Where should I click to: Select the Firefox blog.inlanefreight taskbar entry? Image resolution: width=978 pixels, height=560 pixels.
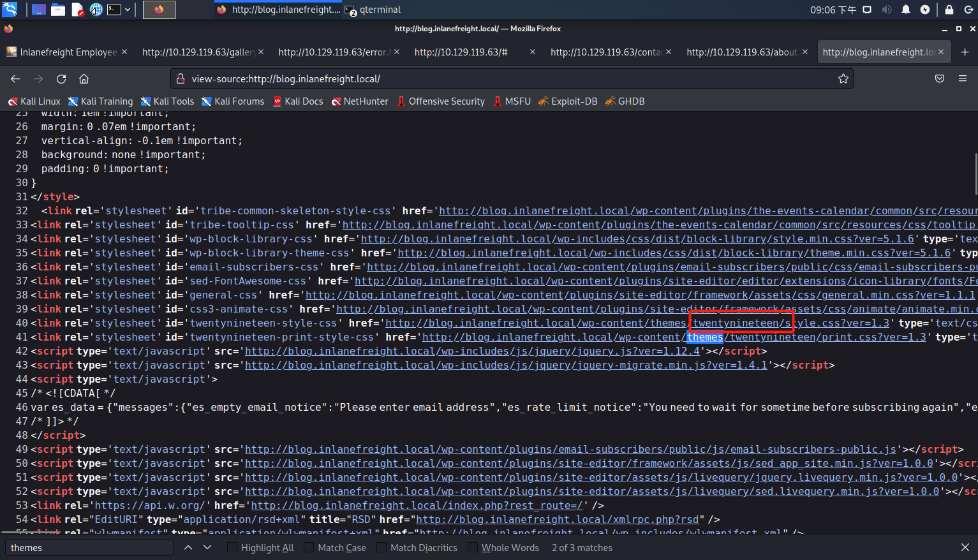point(278,10)
